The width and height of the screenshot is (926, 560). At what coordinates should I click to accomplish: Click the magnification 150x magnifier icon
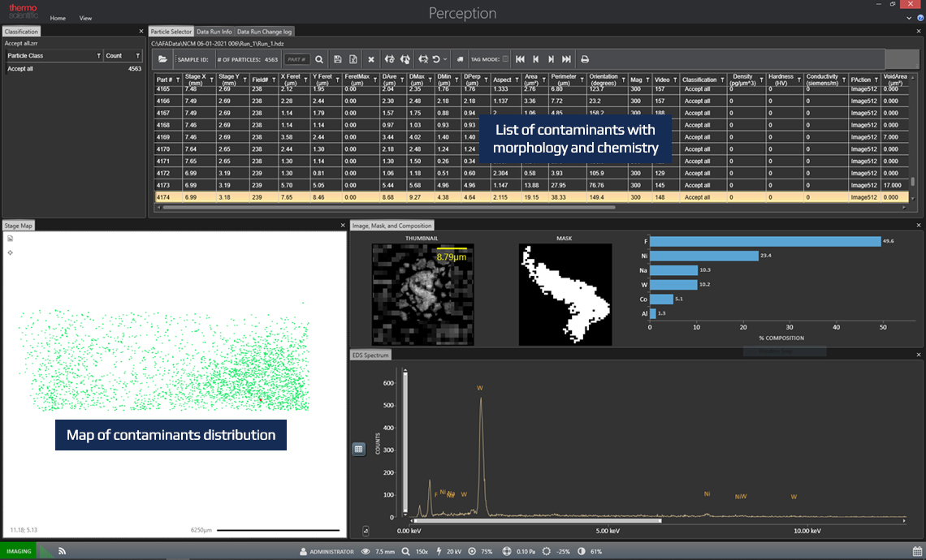tap(405, 551)
